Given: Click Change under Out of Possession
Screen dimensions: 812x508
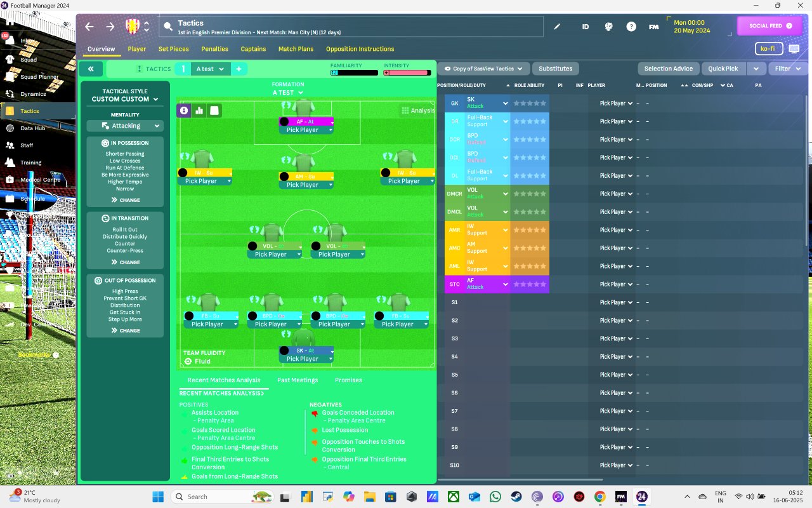Looking at the screenshot, I should click(125, 331).
